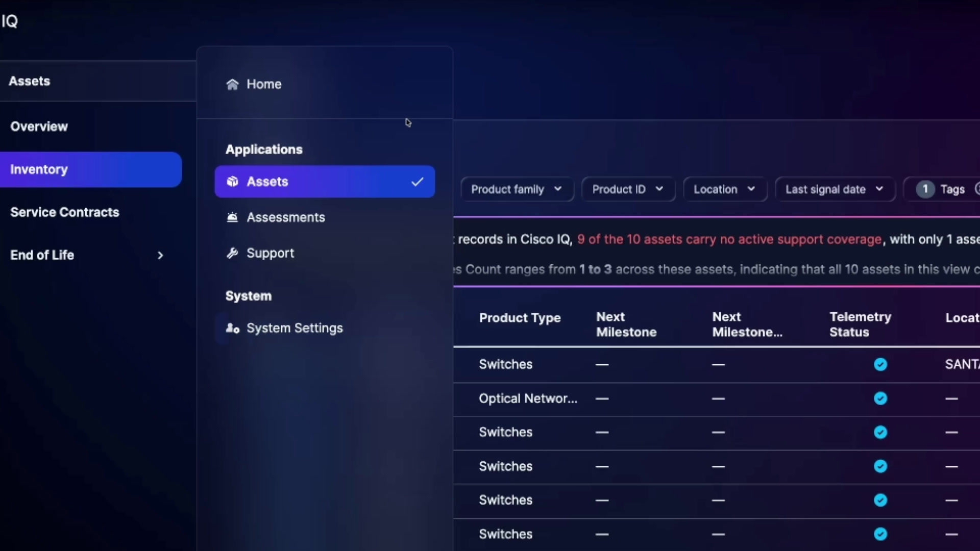Image resolution: width=980 pixels, height=551 pixels.
Task: Go to Overview in the sidebar
Action: point(39,127)
